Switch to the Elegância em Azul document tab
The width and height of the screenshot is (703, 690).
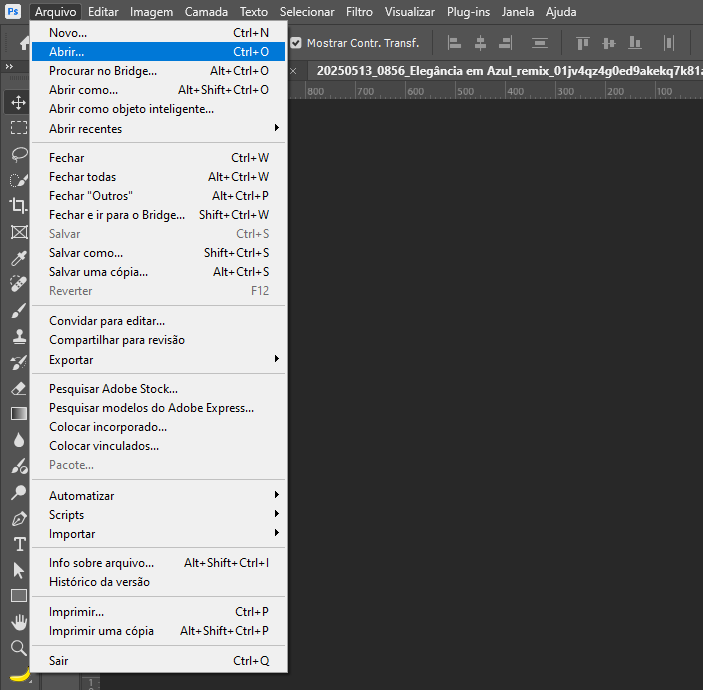[505, 71]
